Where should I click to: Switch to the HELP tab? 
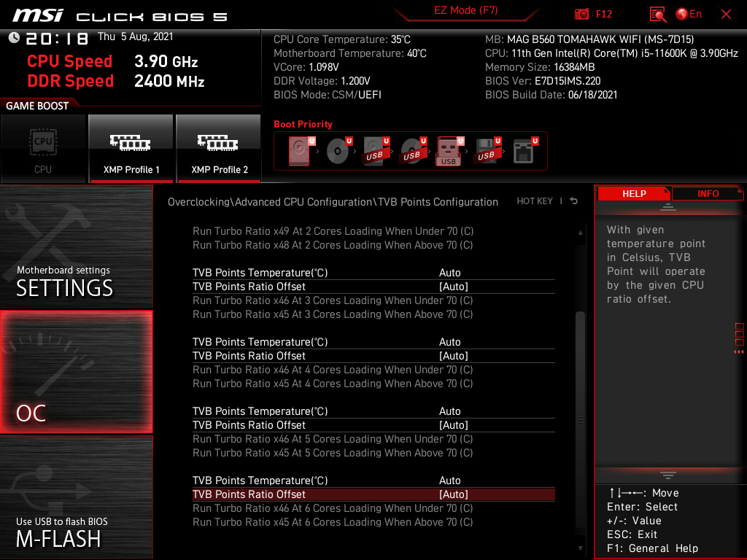[634, 194]
